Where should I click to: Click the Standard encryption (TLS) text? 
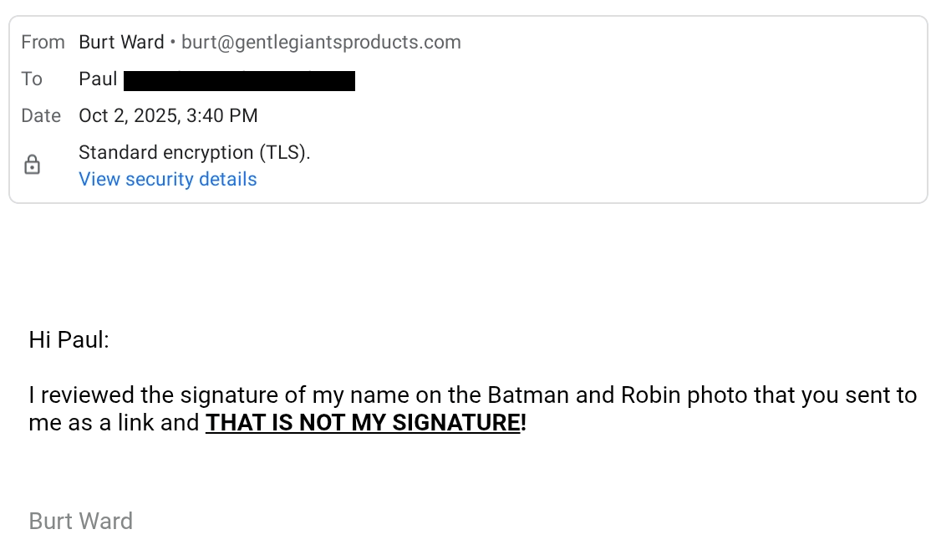point(194,152)
